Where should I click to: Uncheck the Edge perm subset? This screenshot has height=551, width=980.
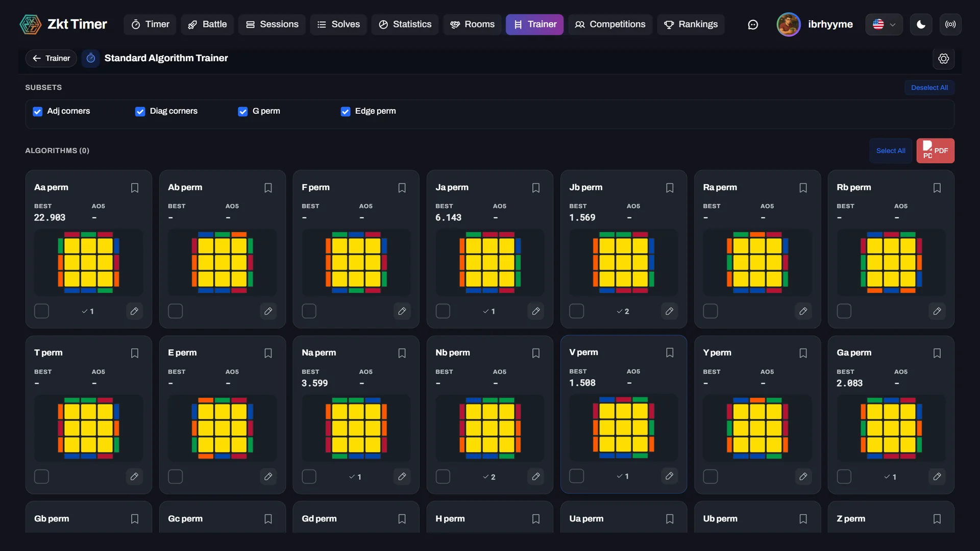[346, 112]
